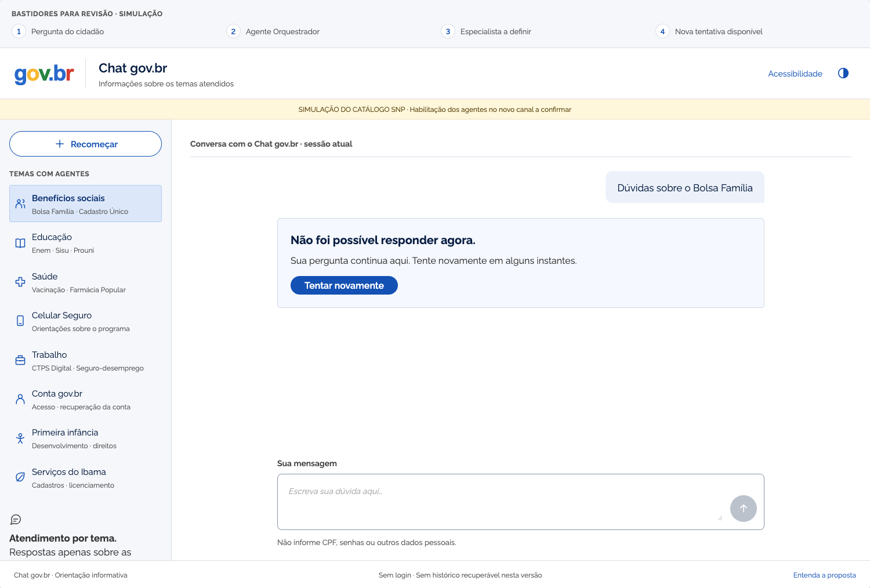Select the Celular Seguro theme

click(x=85, y=321)
